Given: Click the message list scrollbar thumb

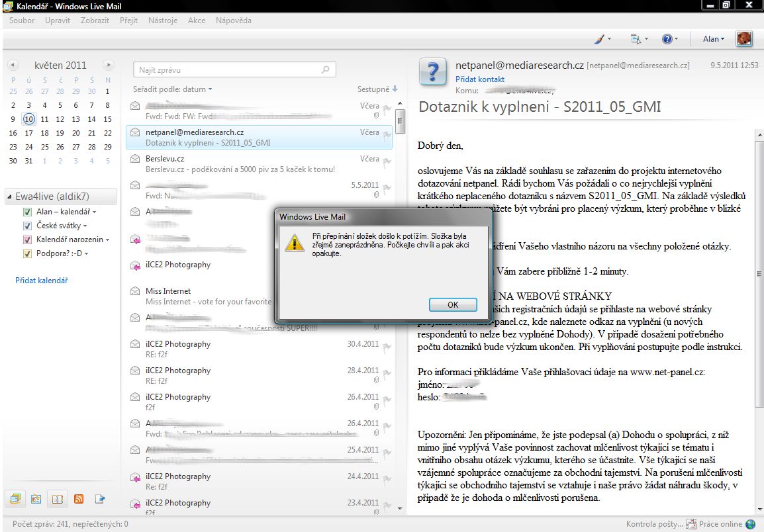Looking at the screenshot, I should point(400,121).
